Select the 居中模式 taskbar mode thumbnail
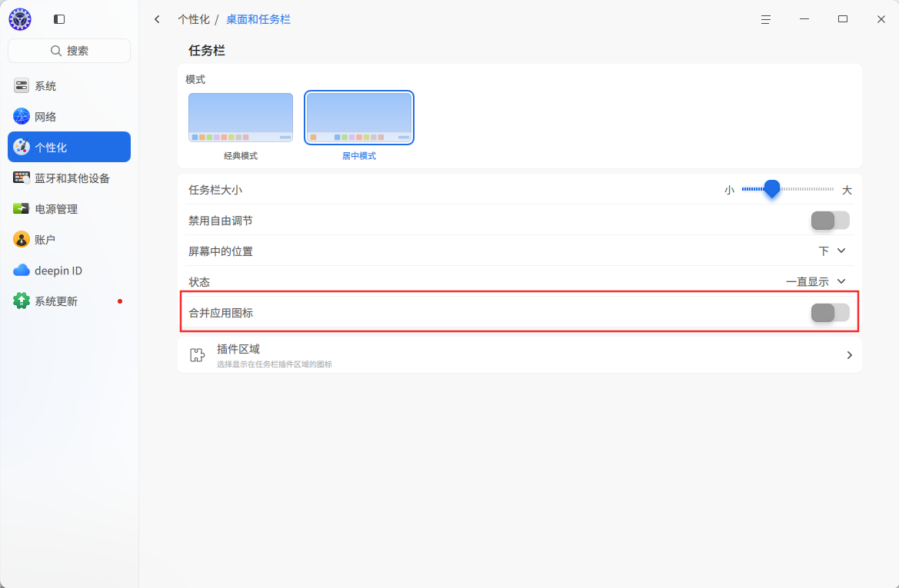The width and height of the screenshot is (899, 588). [359, 118]
